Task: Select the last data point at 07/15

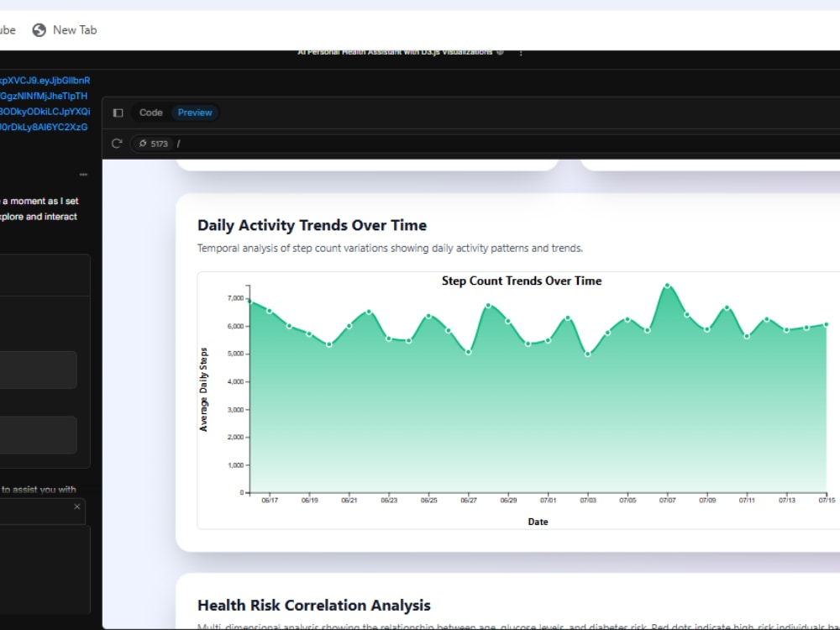Action: [827, 324]
